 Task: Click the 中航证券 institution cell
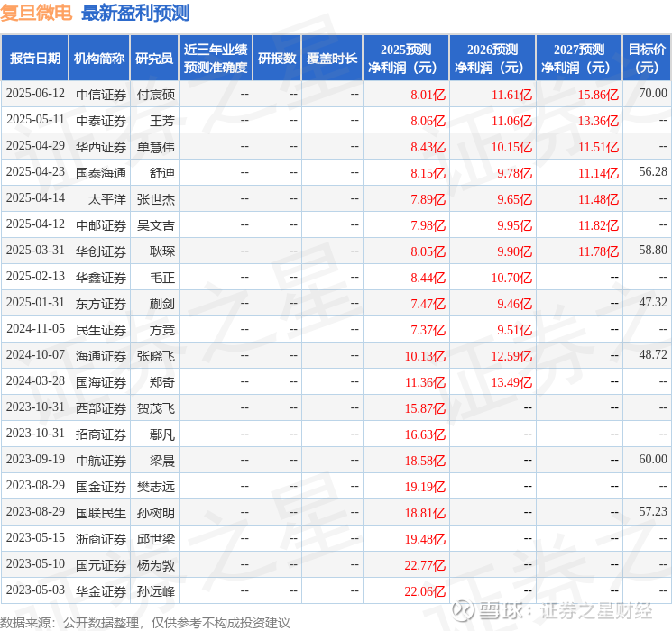coord(101,461)
